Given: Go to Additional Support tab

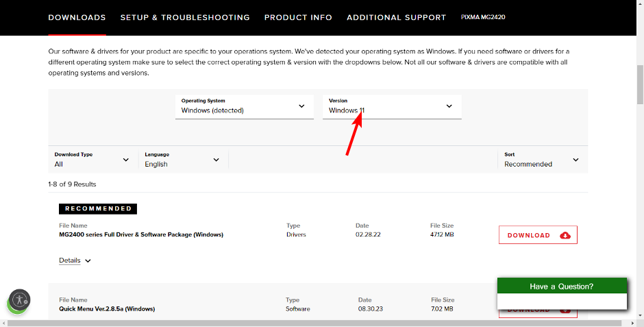Looking at the screenshot, I should pos(397,18).
